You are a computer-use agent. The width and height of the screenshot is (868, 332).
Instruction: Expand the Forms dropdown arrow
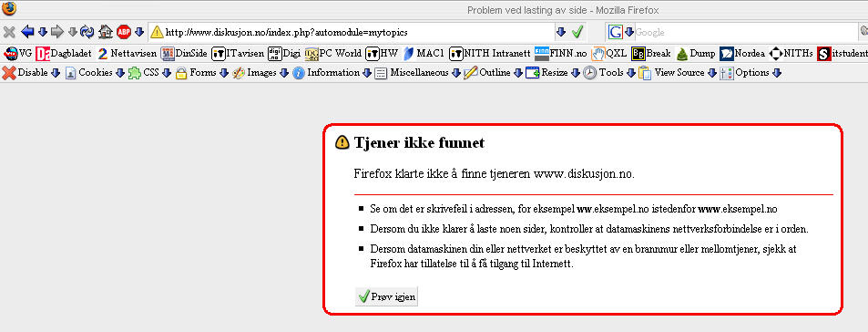[x=224, y=73]
